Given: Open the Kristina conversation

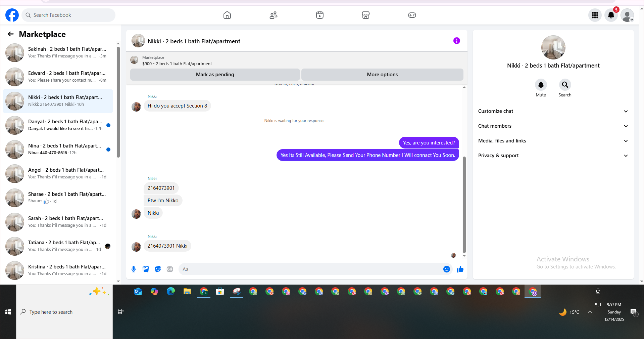Looking at the screenshot, I should [x=58, y=270].
